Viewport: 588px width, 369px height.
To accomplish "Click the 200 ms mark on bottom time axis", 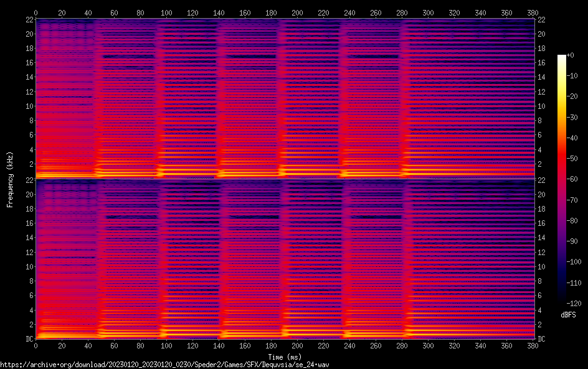I will coord(298,346).
